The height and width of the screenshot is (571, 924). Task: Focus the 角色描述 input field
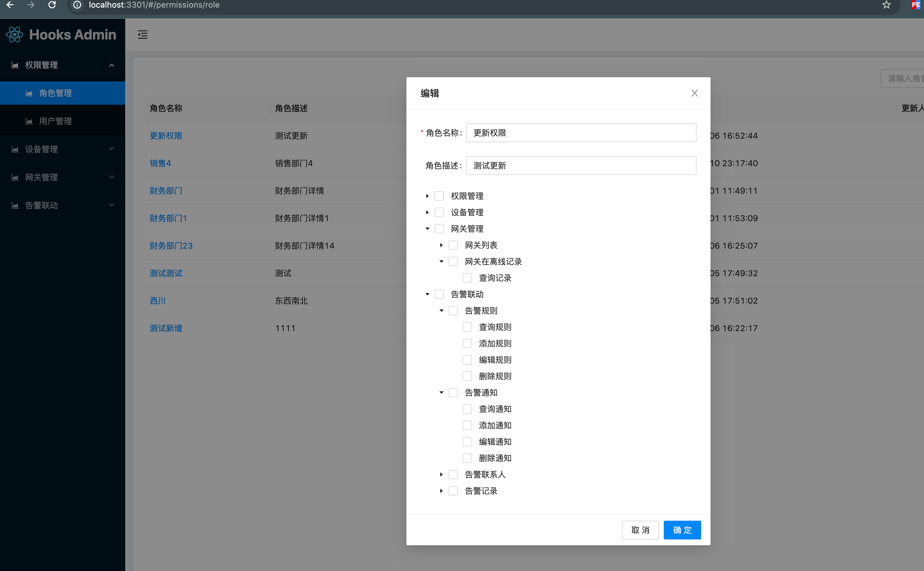[x=581, y=165]
